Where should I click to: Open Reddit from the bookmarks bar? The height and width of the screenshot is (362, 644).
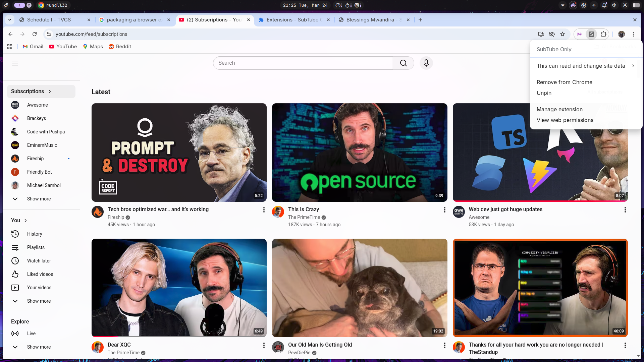[x=120, y=47]
